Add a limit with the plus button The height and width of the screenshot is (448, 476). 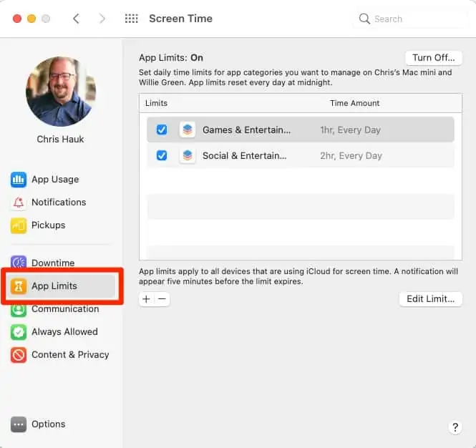[146, 299]
